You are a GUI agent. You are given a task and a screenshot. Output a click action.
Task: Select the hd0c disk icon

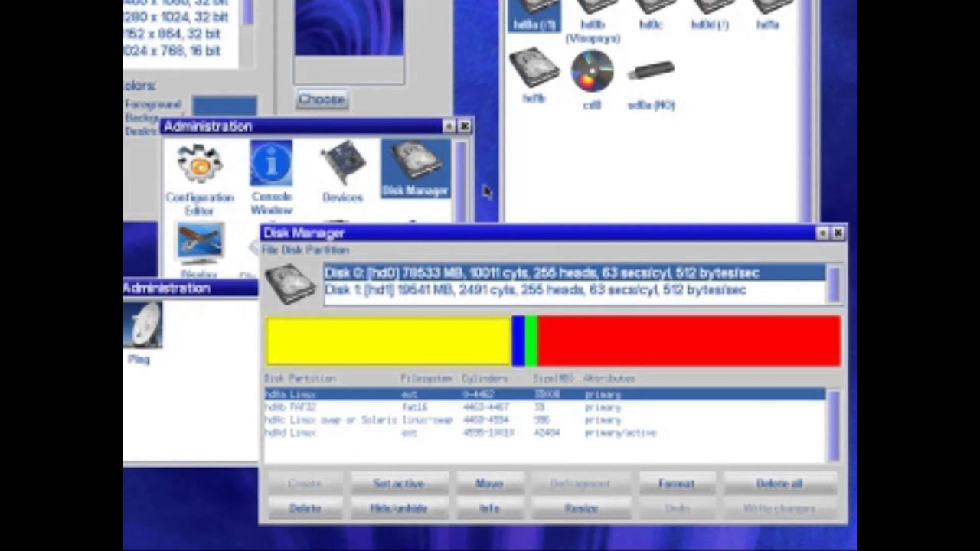(x=651, y=15)
